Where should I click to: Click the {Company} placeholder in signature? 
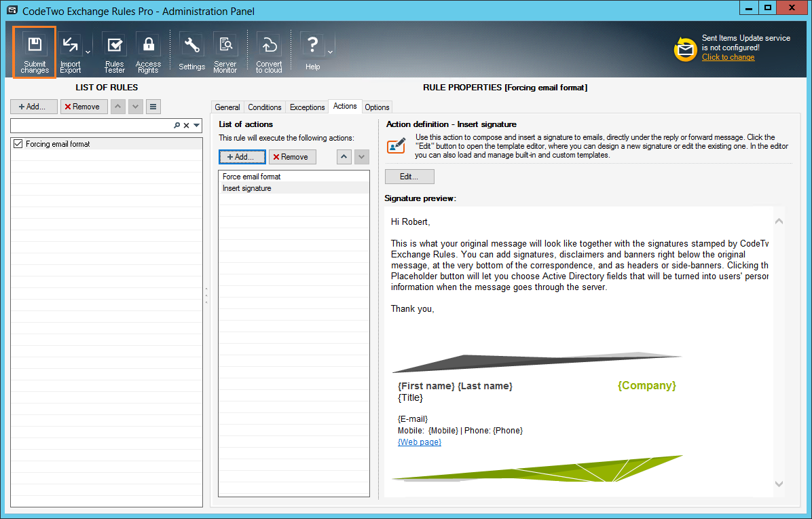point(647,385)
